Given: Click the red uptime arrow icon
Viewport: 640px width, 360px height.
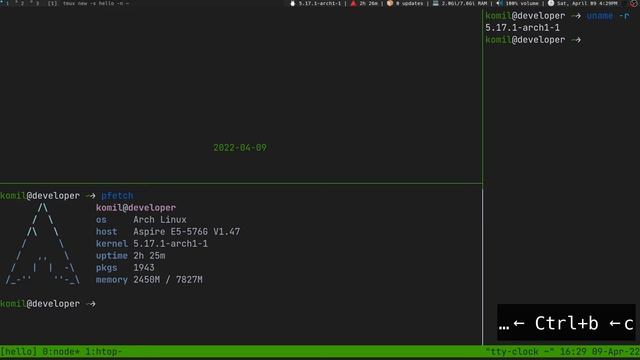Looking at the screenshot, I should tap(353, 3).
